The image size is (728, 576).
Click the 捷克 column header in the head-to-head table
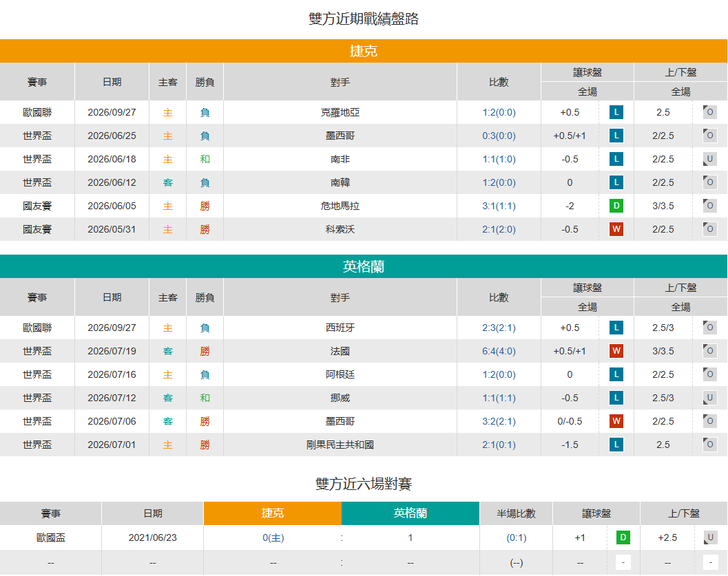[273, 513]
